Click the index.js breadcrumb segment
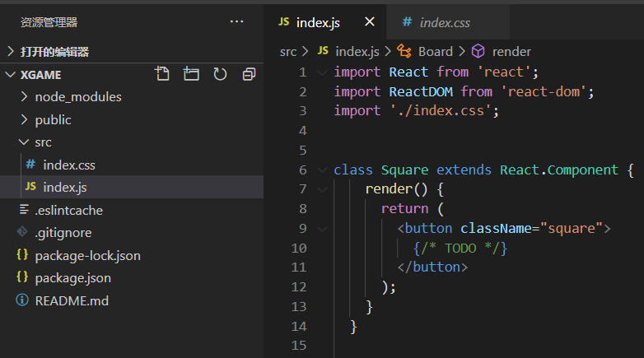 (x=357, y=52)
